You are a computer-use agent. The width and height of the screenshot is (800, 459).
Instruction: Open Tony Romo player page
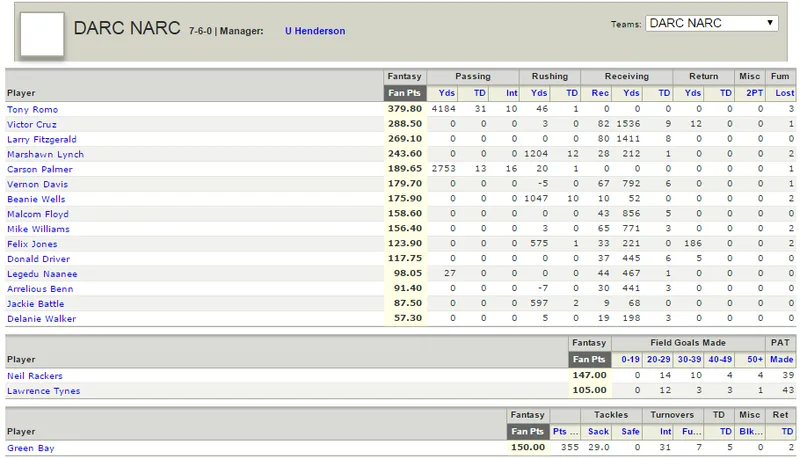coord(32,109)
